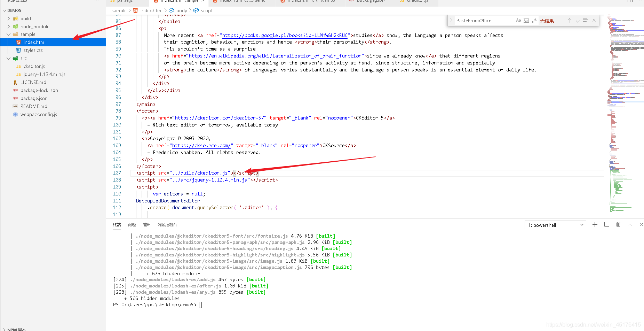Viewport: 644px width, 331px height.
Task: Follow the ../build/ckeditor.js script path
Action: coord(200,173)
